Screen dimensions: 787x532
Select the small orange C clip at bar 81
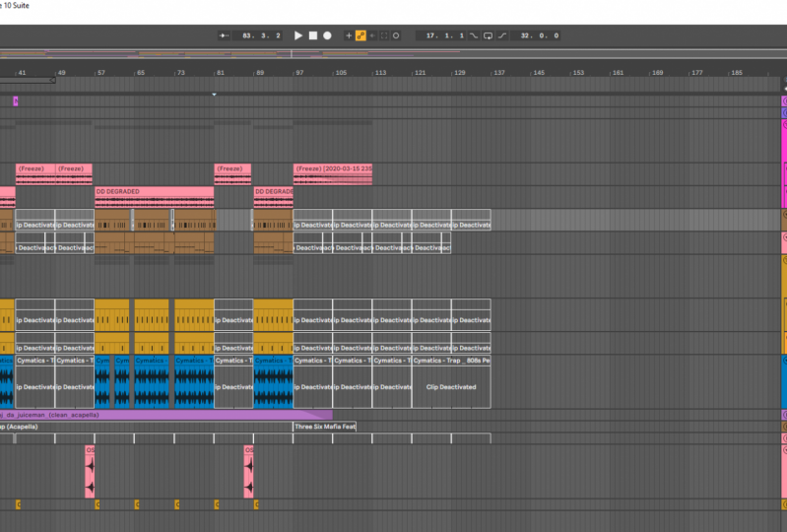217,504
